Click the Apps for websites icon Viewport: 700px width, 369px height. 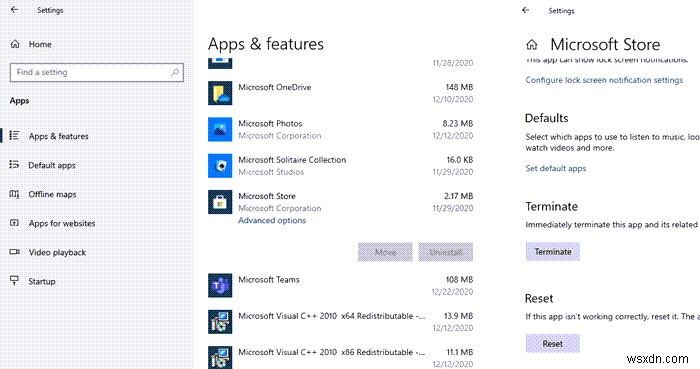[x=14, y=223]
